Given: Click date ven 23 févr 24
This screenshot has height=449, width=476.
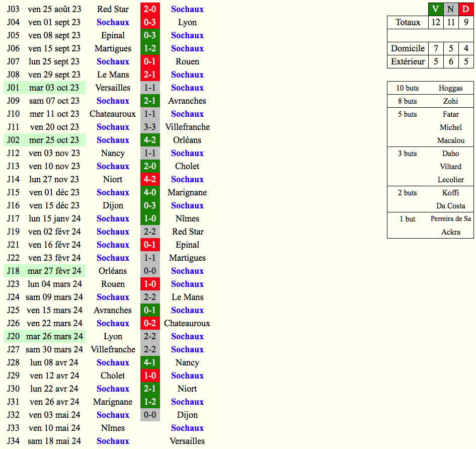Looking at the screenshot, I should (54, 258).
